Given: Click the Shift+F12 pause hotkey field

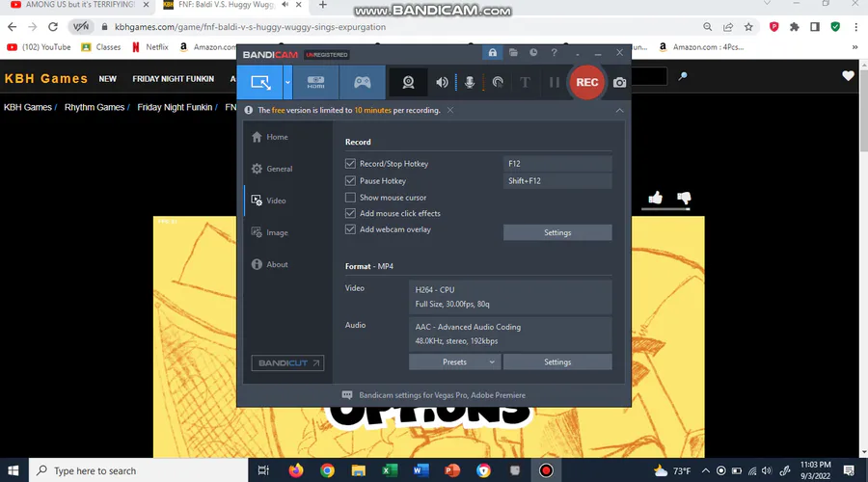Looking at the screenshot, I should 557,180.
